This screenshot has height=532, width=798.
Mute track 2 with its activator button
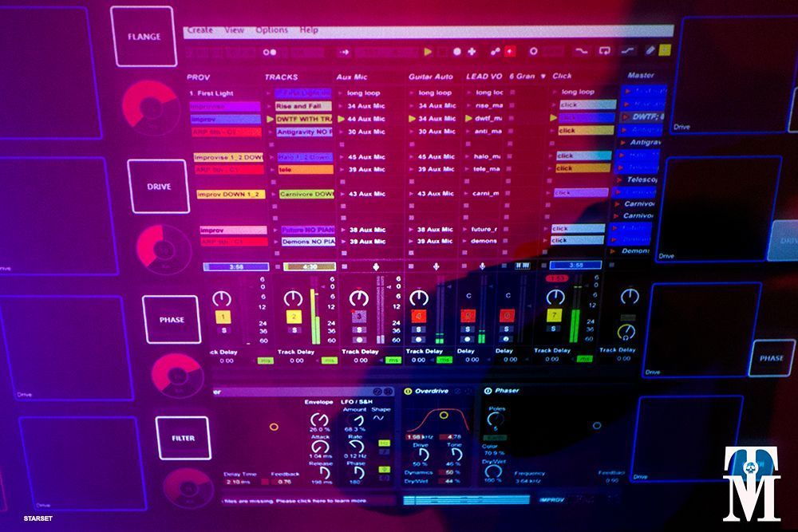294,317
